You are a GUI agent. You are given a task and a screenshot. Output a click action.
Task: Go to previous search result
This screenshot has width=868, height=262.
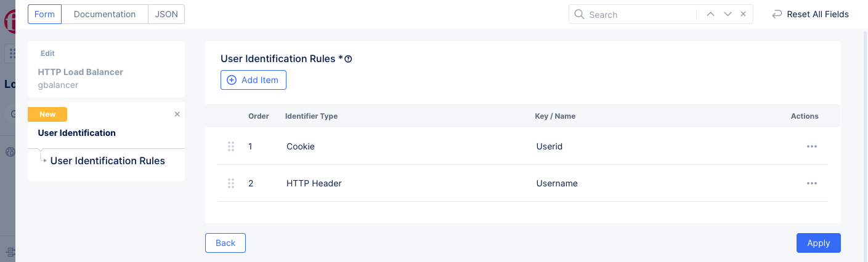click(710, 14)
